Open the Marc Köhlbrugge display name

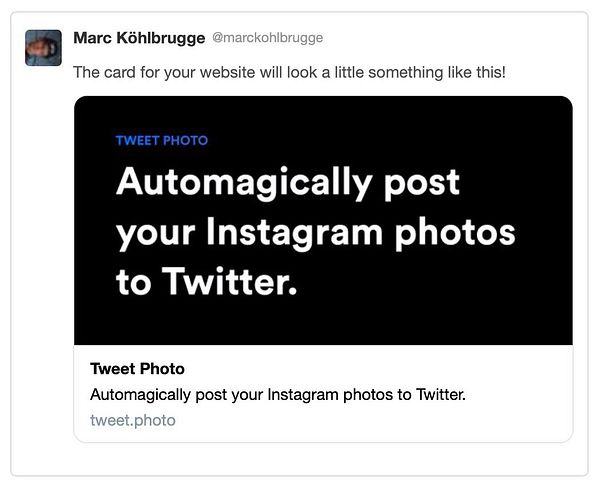coord(137,38)
